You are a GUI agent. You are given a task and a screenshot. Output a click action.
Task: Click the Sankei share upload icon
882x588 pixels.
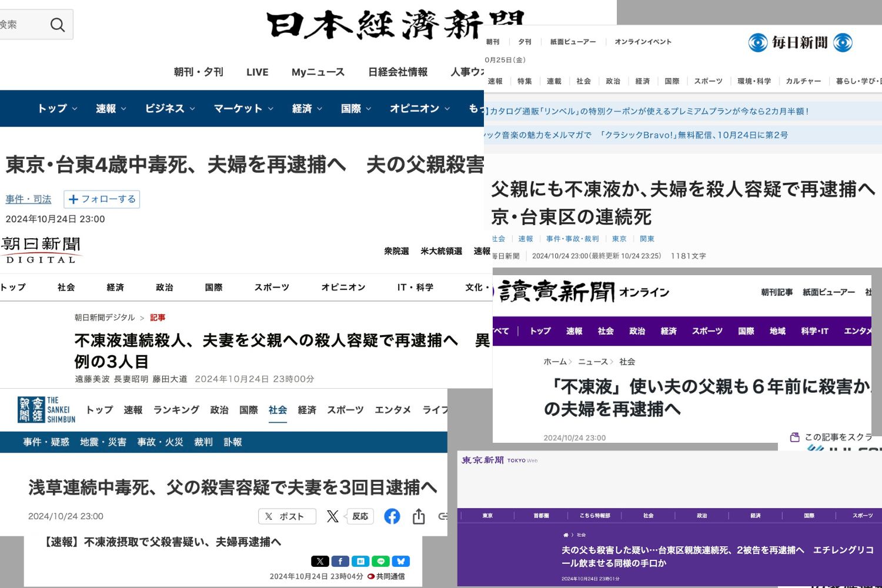[x=419, y=516]
